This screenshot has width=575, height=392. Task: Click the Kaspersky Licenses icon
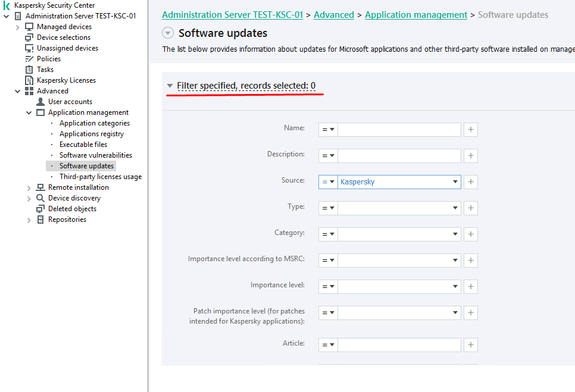(29, 80)
